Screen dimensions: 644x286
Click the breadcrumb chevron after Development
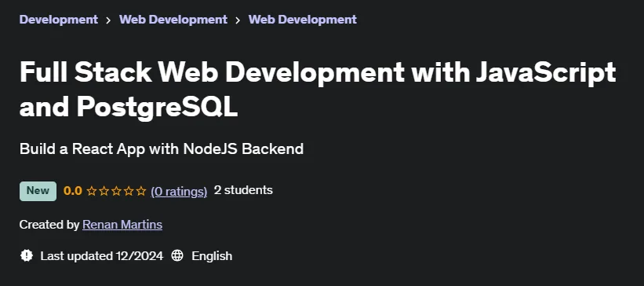click(x=108, y=20)
